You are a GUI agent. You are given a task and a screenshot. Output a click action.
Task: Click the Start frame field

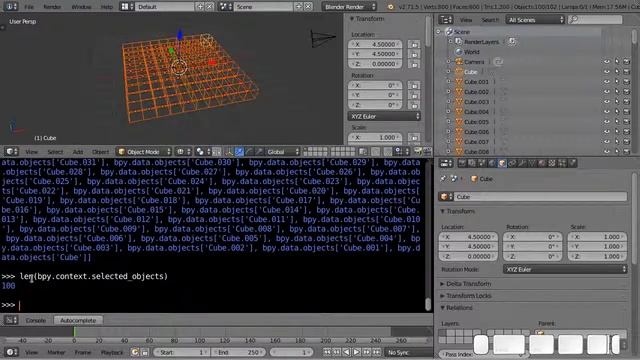pyautogui.click(x=182, y=352)
